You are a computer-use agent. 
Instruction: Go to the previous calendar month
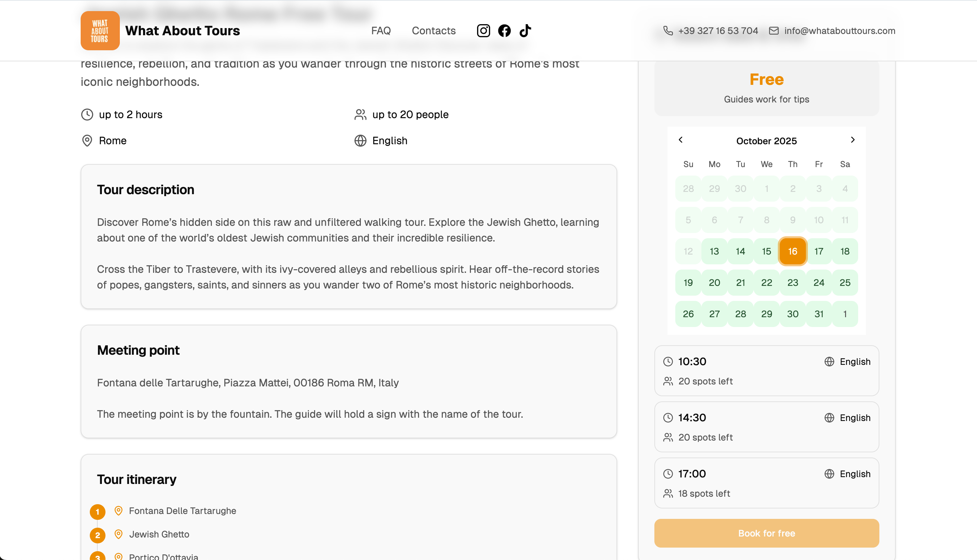coord(680,140)
